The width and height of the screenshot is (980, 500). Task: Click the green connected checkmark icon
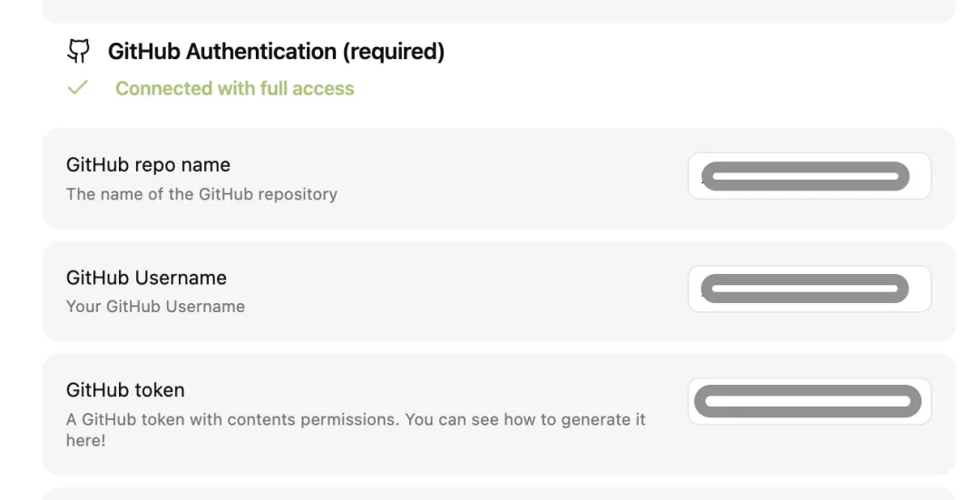point(77,87)
